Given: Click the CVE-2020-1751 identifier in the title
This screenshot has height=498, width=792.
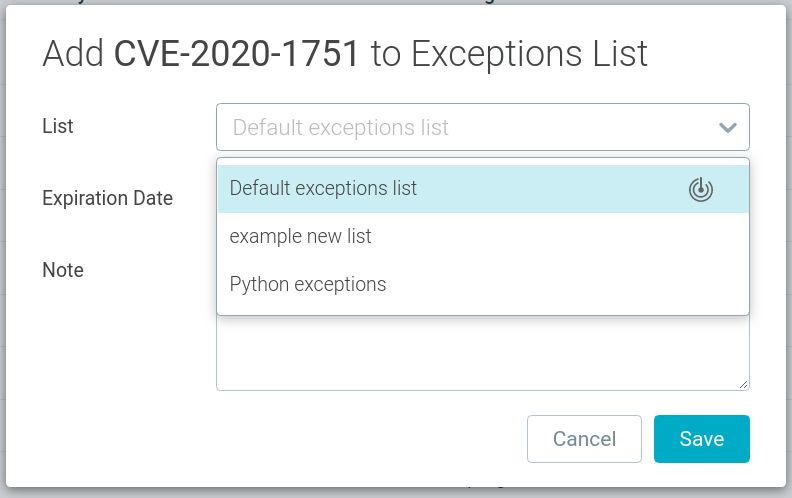Looking at the screenshot, I should click(236, 54).
